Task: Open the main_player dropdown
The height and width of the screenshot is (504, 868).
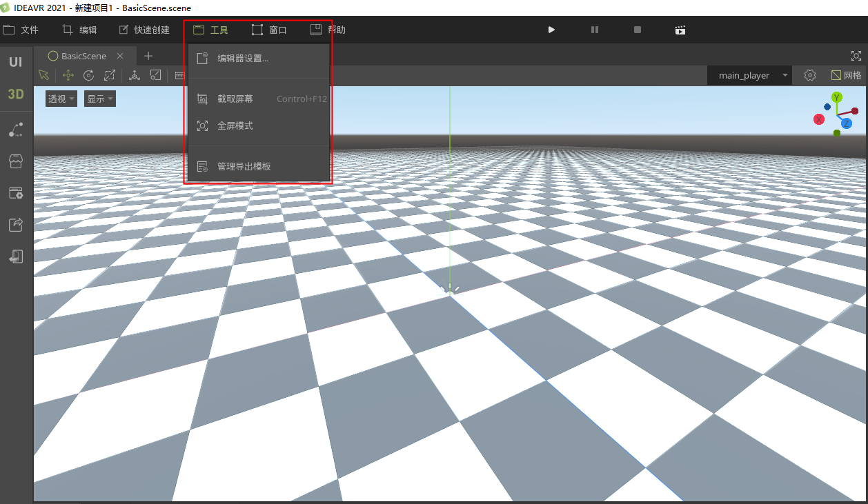Action: [x=750, y=75]
